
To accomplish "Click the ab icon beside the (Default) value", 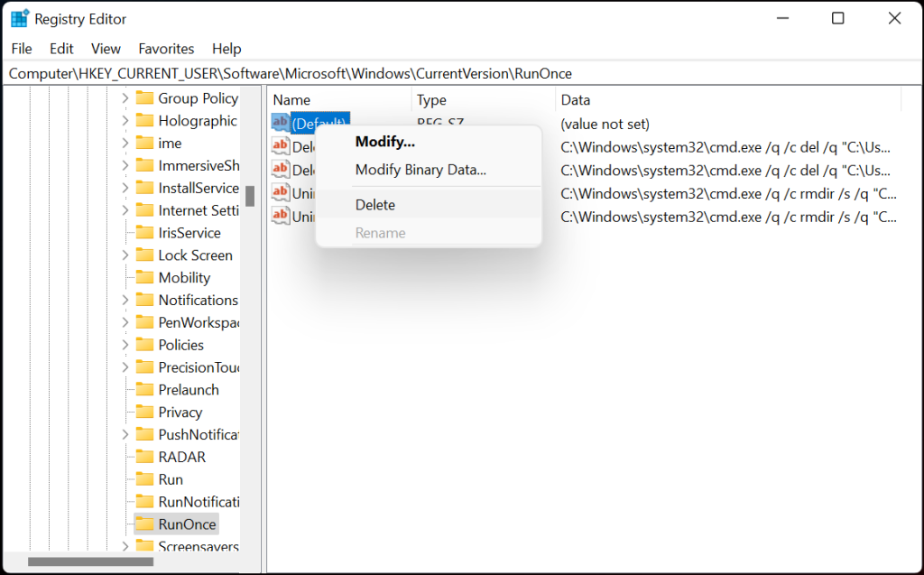I will click(281, 122).
